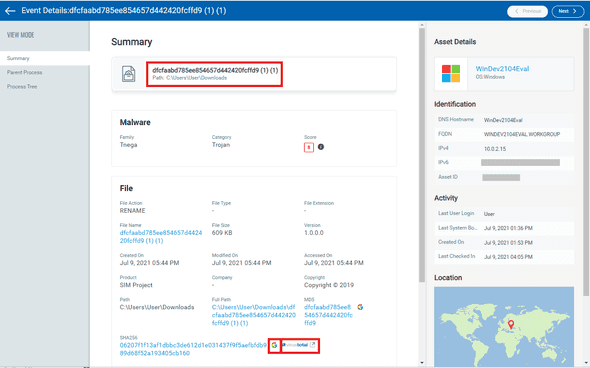Select the DNS Hostname value WinDev2104Eval
590x368 pixels.
pyautogui.click(x=503, y=120)
